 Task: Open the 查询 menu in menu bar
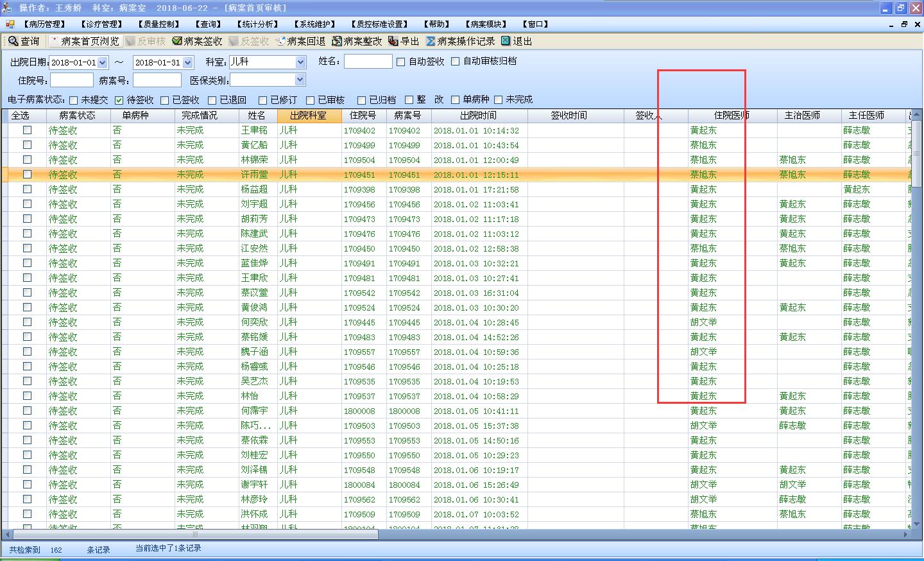coord(209,24)
